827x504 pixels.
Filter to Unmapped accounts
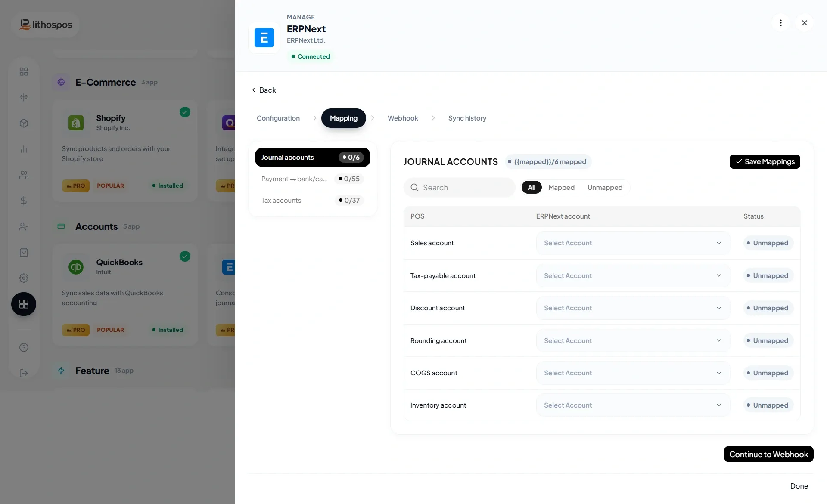pos(605,188)
